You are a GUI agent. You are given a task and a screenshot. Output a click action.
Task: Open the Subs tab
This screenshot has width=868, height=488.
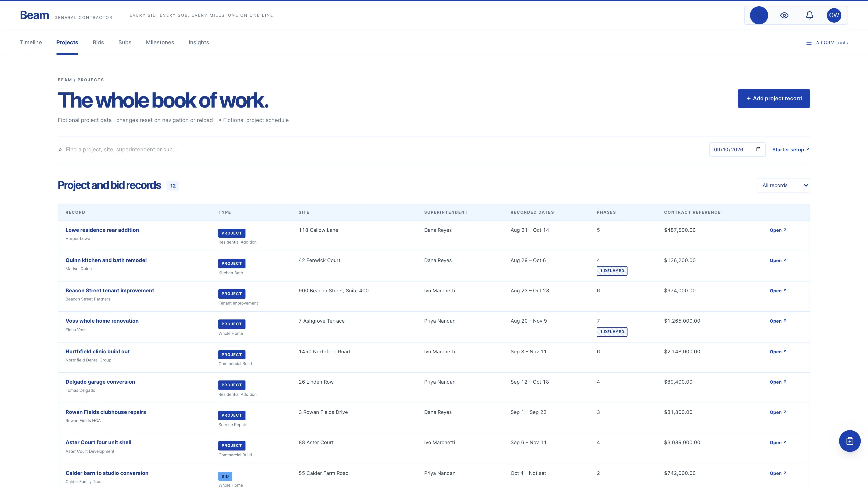click(x=125, y=42)
